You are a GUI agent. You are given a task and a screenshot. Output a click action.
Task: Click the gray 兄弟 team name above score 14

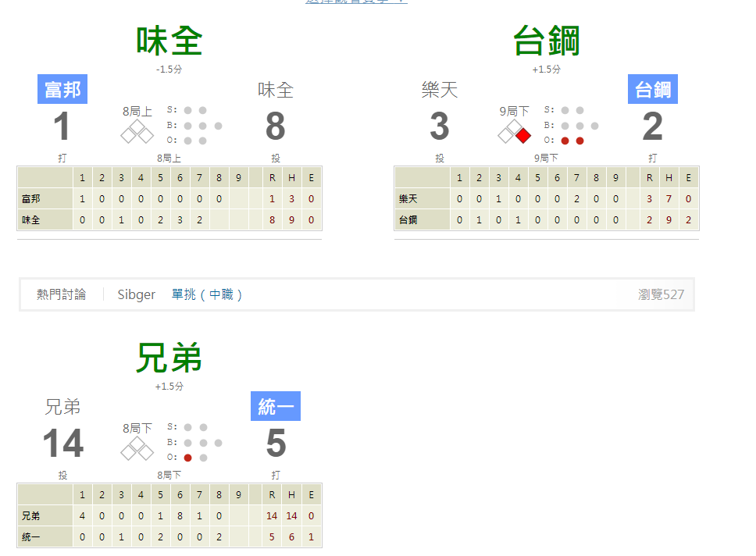(62, 407)
